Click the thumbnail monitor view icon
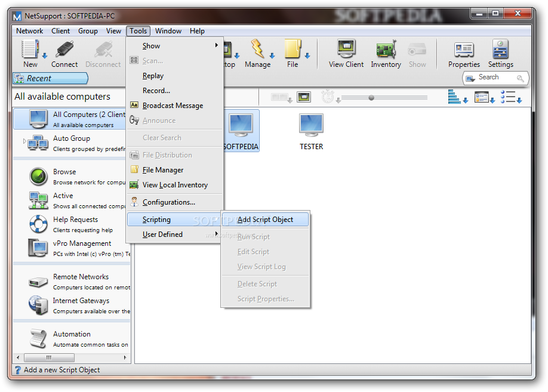The width and height of the screenshot is (548, 392). click(304, 97)
